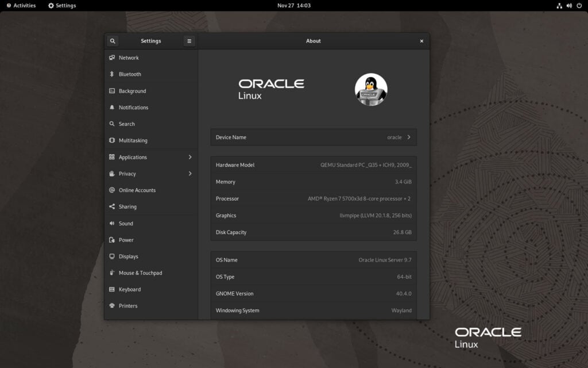
Task: Select the Bluetooth section icon in sidebar
Action: tap(111, 74)
